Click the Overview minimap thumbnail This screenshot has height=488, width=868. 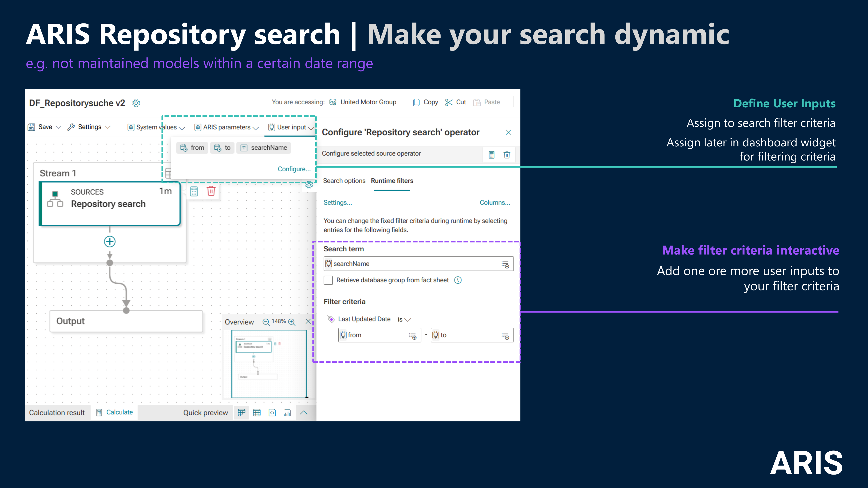tap(269, 364)
